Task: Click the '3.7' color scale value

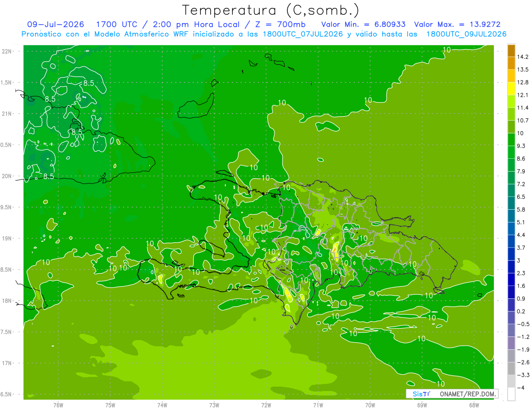Action: click(x=521, y=248)
